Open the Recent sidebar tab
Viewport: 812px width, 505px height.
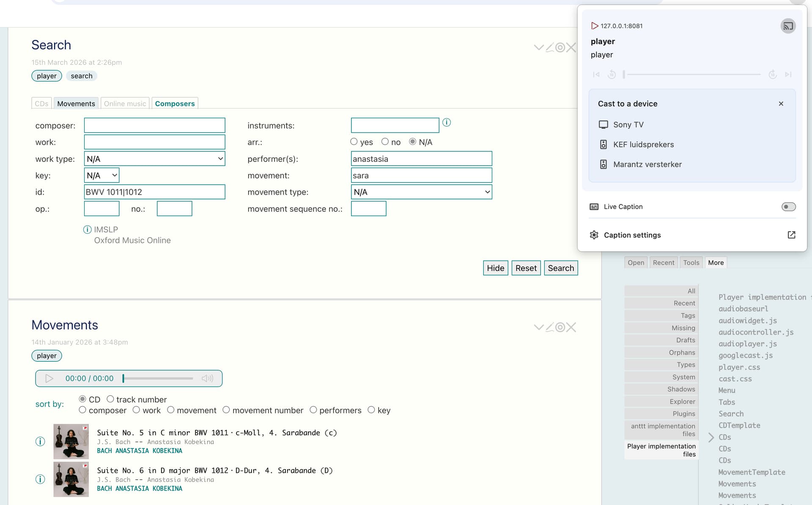[x=663, y=262]
